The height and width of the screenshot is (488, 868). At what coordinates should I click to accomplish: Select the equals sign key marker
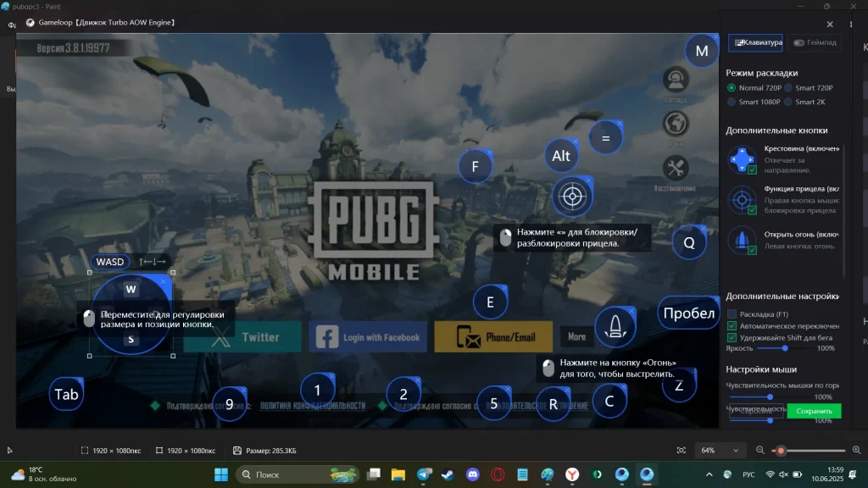coord(605,138)
